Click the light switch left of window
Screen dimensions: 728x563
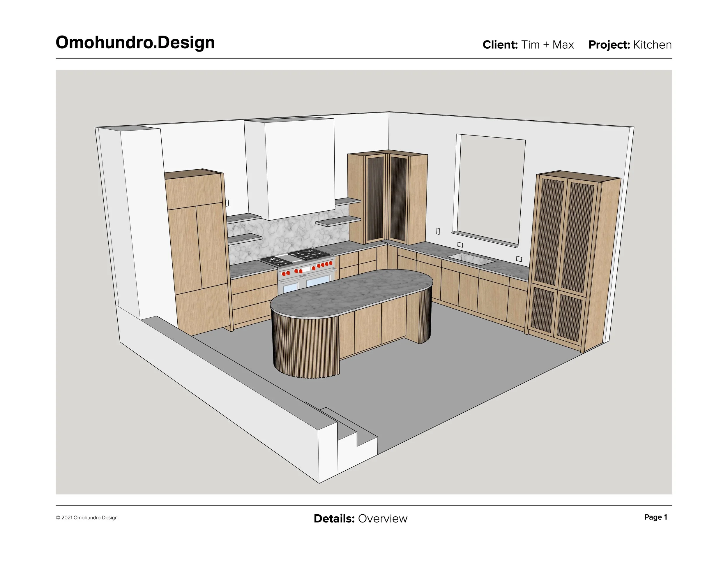438,231
